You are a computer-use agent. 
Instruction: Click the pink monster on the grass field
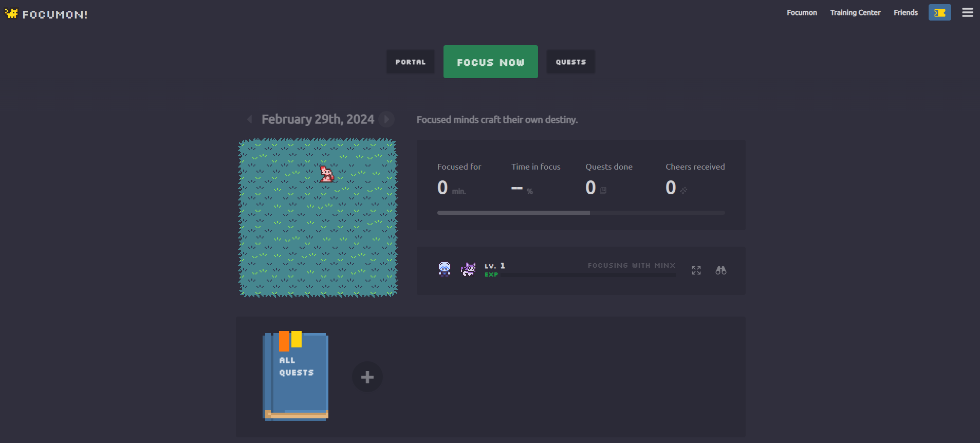(327, 174)
